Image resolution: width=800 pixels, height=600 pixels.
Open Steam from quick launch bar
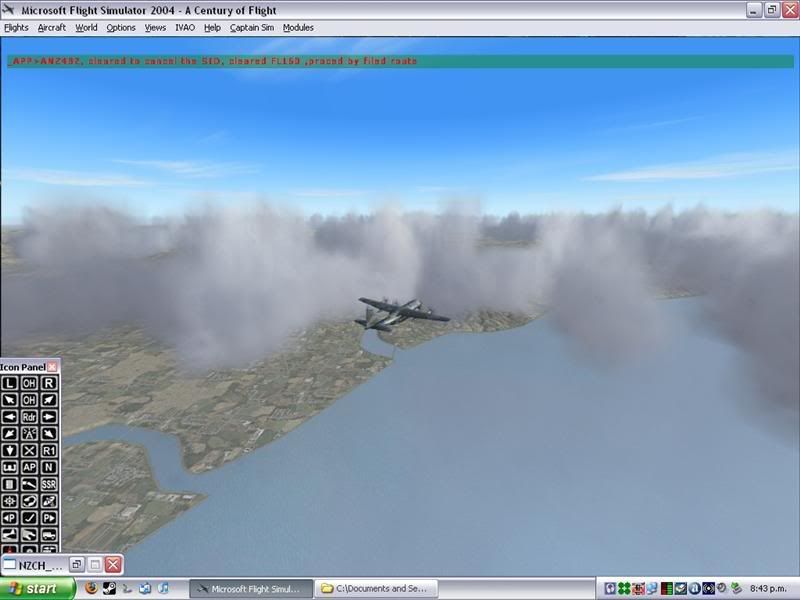pyautogui.click(x=108, y=589)
